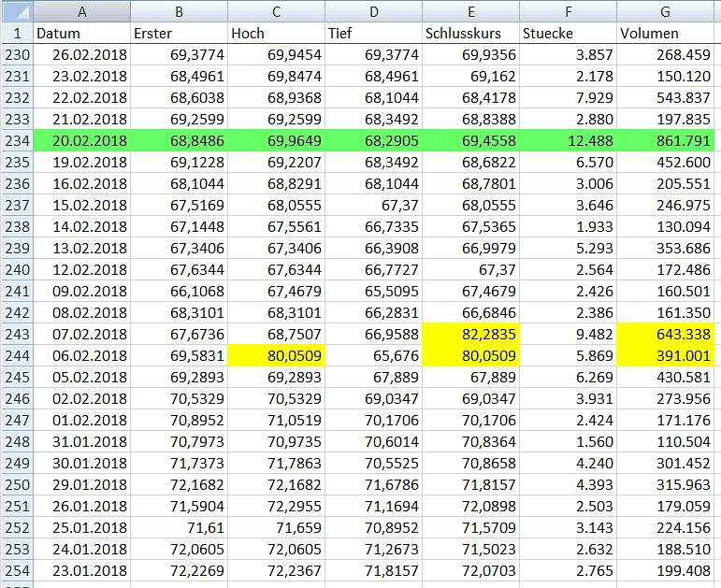Select row header 234
The image size is (721, 588).
18,140
